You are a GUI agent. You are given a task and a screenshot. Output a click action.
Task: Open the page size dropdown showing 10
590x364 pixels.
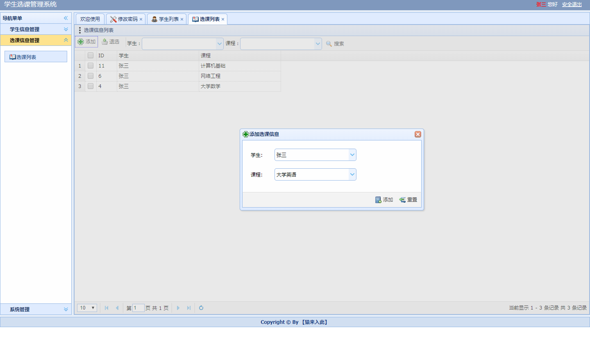tap(87, 308)
